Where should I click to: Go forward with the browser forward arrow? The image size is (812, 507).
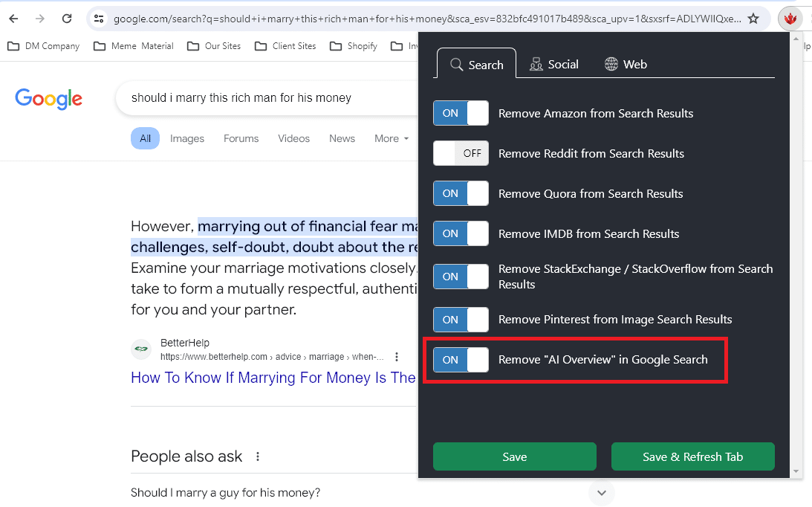[x=40, y=19]
